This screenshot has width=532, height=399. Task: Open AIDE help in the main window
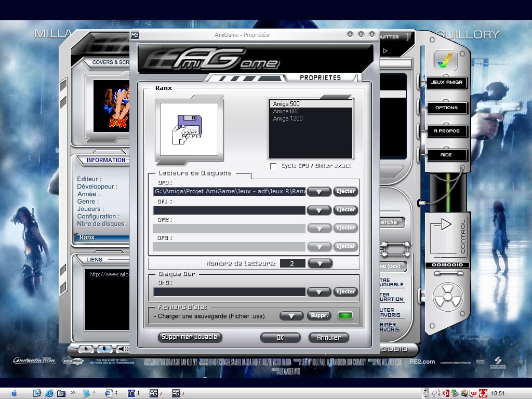446,155
